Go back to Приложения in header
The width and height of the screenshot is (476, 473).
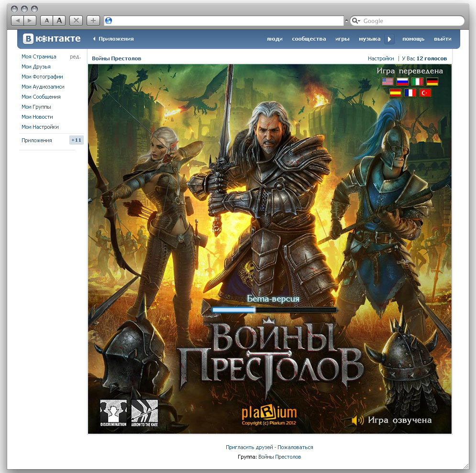point(113,39)
